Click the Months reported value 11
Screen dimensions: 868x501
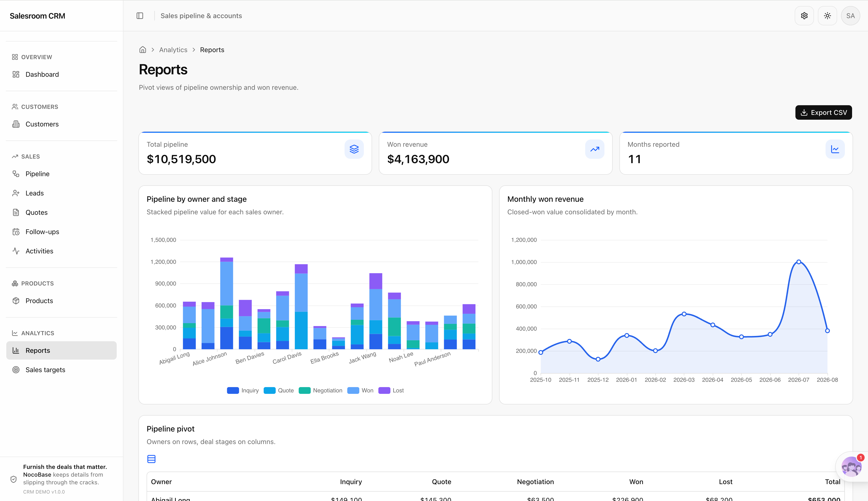(x=634, y=159)
